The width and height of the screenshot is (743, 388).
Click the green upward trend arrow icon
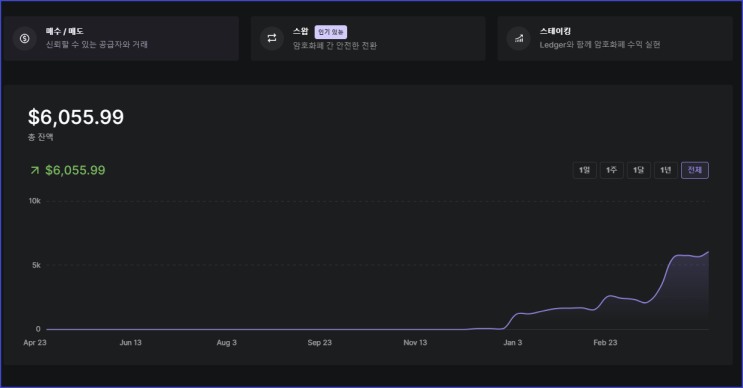click(x=35, y=170)
